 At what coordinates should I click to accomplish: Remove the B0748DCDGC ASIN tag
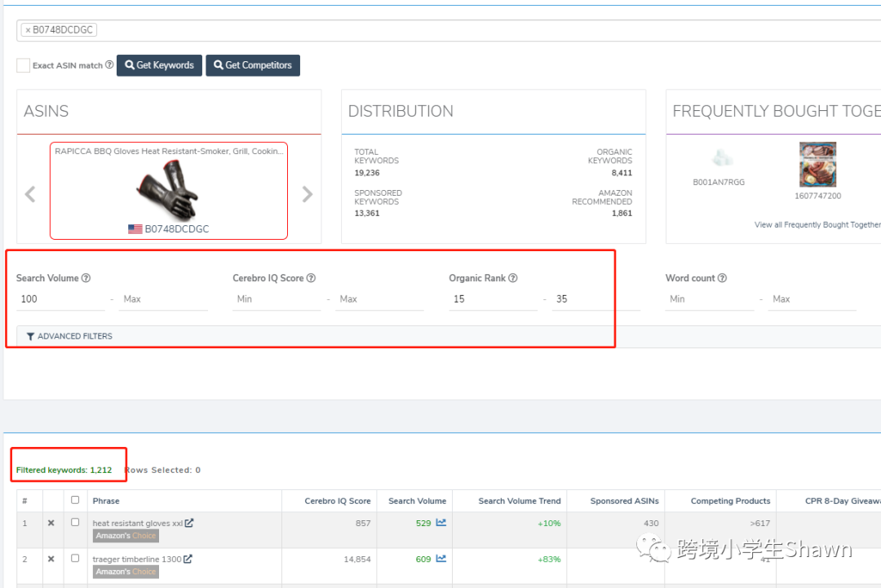28,30
